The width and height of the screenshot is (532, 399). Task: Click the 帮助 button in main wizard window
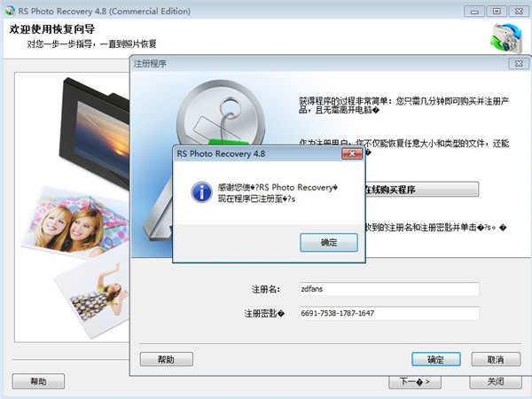coord(38,381)
